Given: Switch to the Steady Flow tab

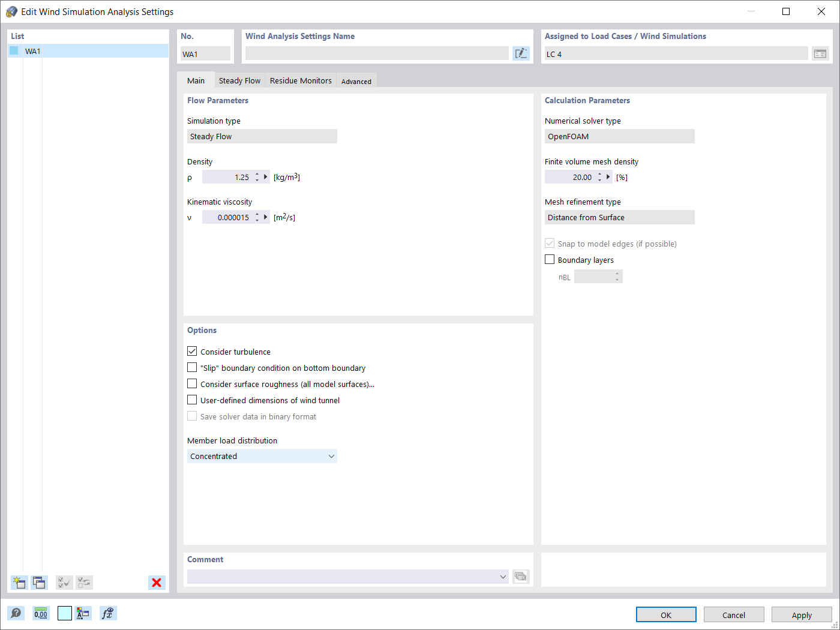Looking at the screenshot, I should (239, 80).
